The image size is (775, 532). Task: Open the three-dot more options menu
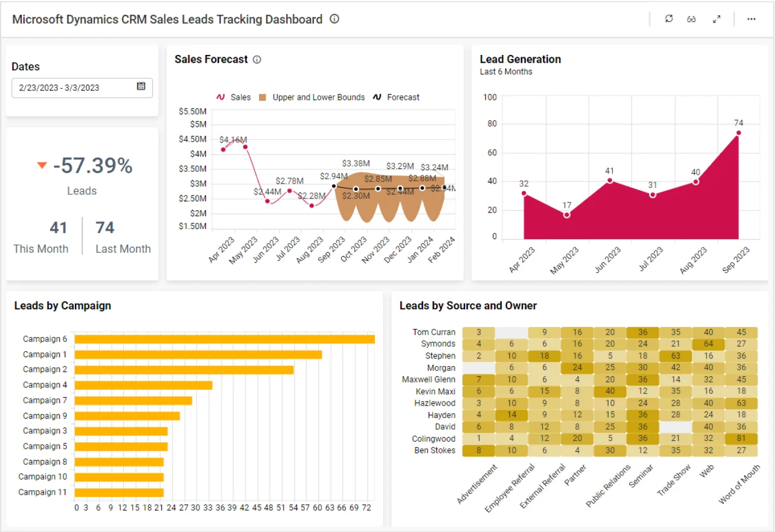click(751, 19)
